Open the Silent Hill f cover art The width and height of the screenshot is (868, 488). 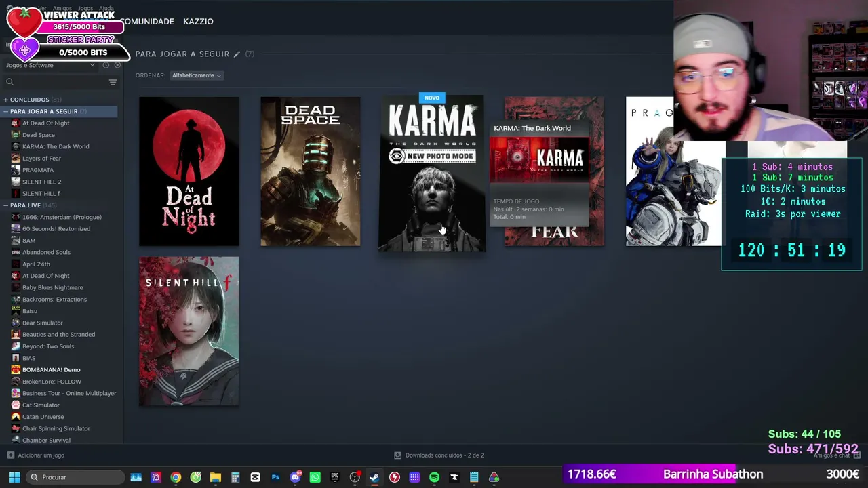189,331
